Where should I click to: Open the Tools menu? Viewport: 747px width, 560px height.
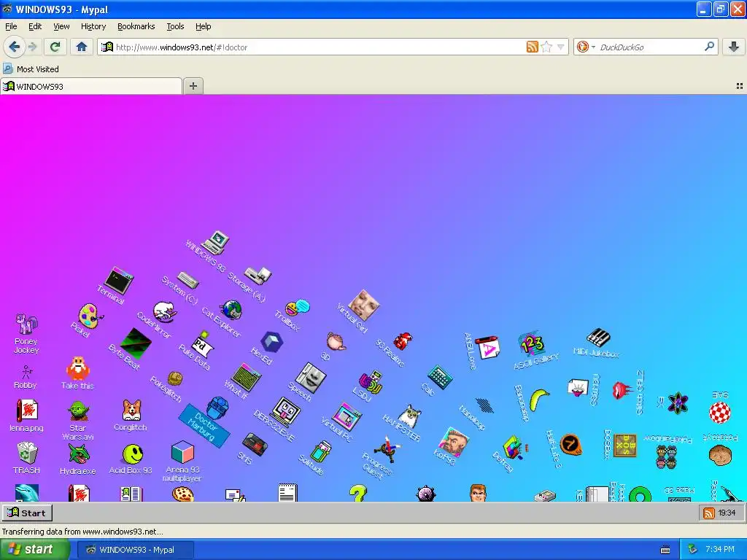[x=175, y=26]
